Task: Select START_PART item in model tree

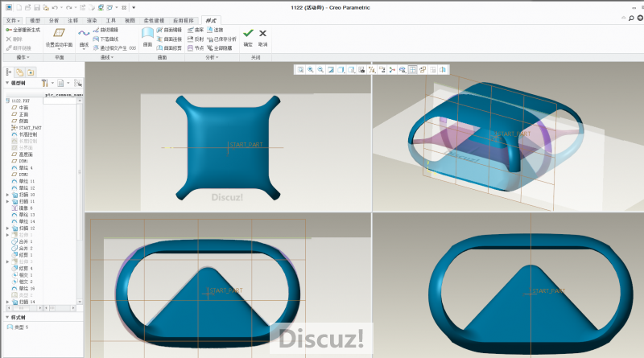Action: pos(29,128)
